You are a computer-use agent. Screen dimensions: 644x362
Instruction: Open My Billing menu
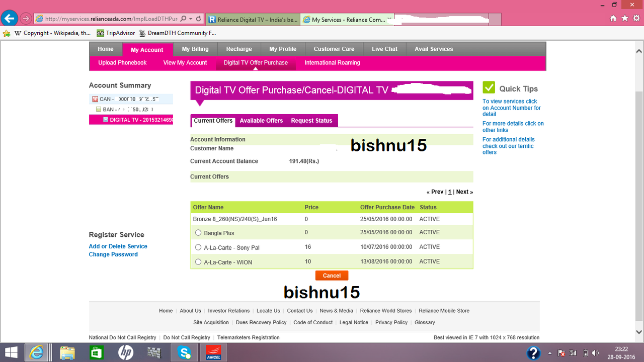click(195, 49)
